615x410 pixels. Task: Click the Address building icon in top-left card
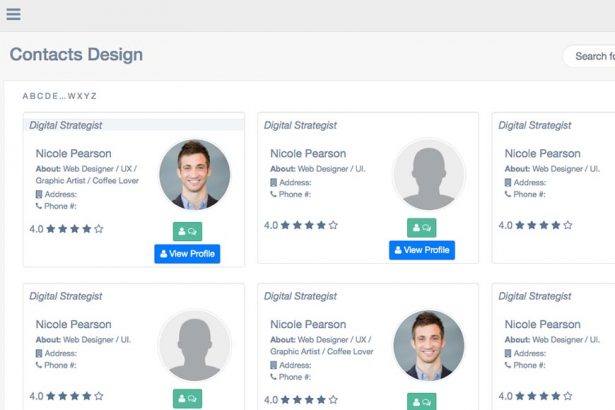[39, 194]
